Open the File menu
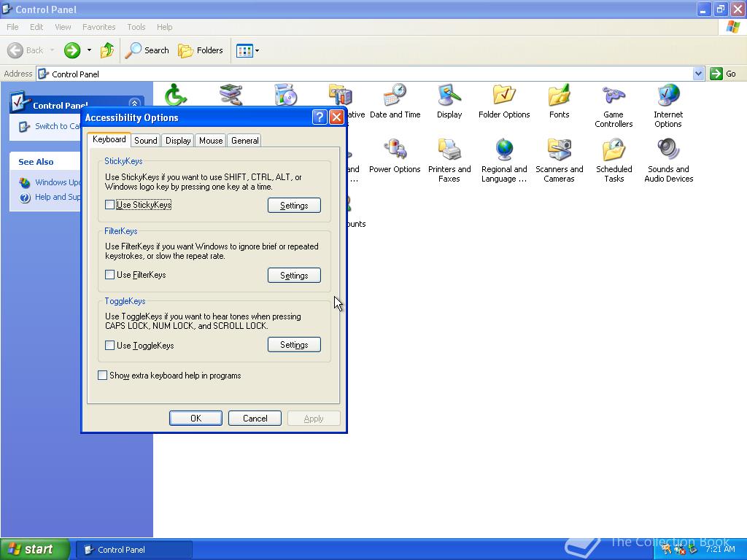 coord(12,27)
